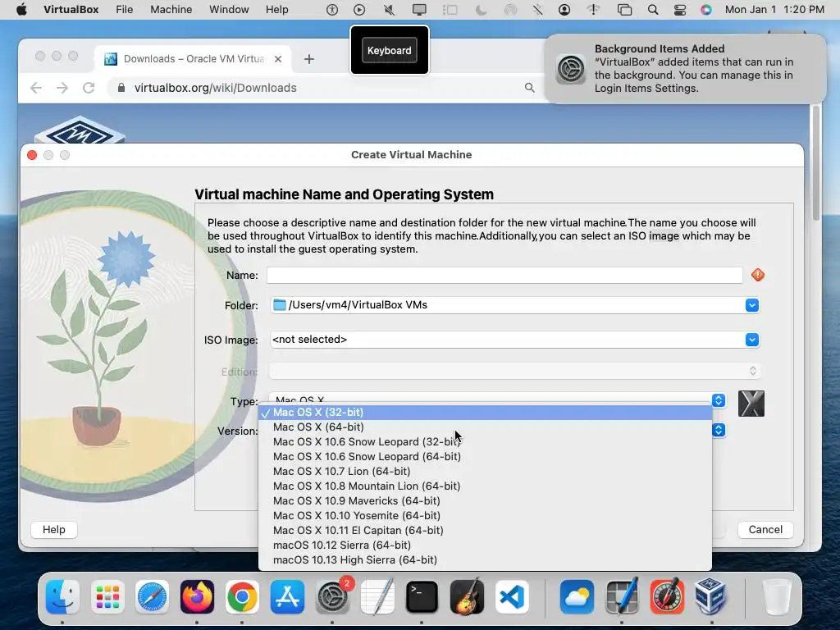Image resolution: width=840 pixels, height=630 pixels.
Task: Open Spotlight search in menu bar
Action: (652, 10)
